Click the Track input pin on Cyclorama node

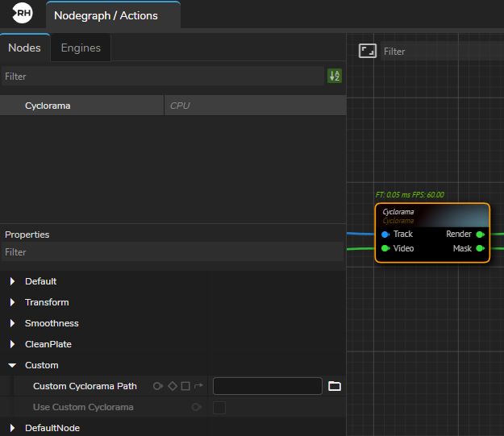pos(385,235)
